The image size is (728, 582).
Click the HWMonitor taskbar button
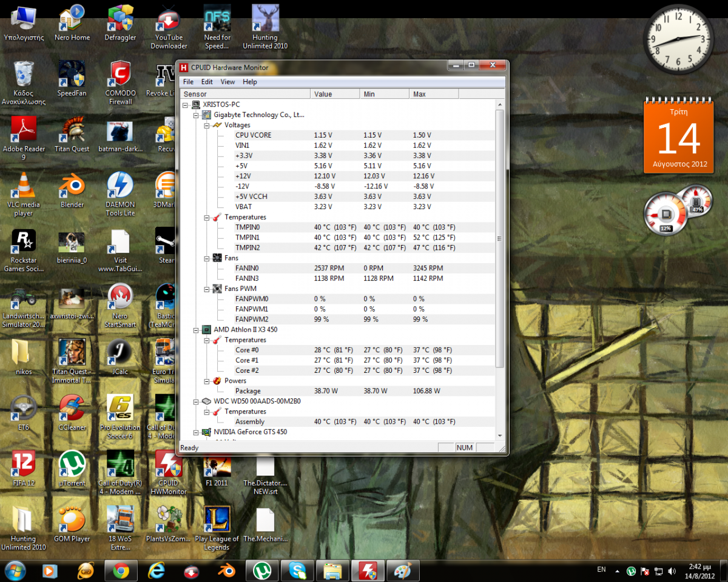tap(368, 570)
